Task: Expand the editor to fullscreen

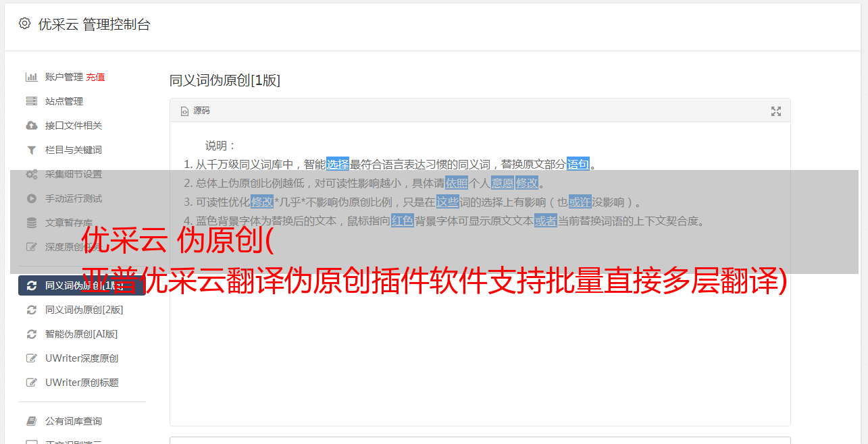Action: pos(776,111)
